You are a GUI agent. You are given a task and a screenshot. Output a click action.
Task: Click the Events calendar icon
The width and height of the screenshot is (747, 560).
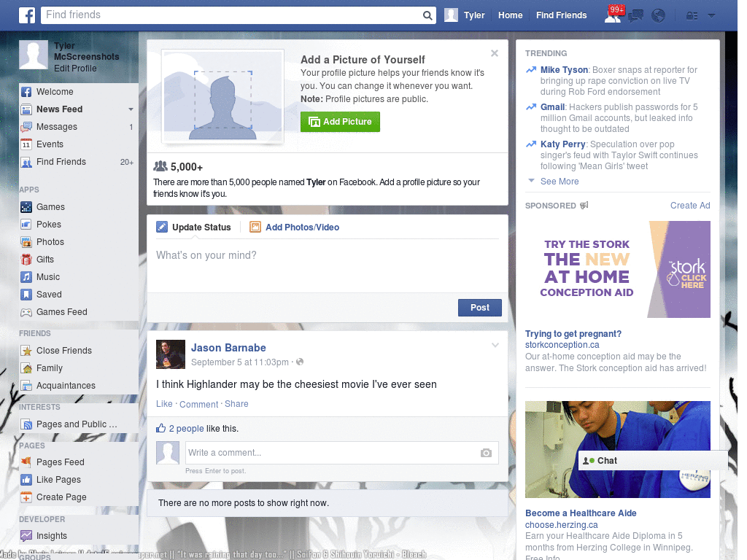coord(26,144)
